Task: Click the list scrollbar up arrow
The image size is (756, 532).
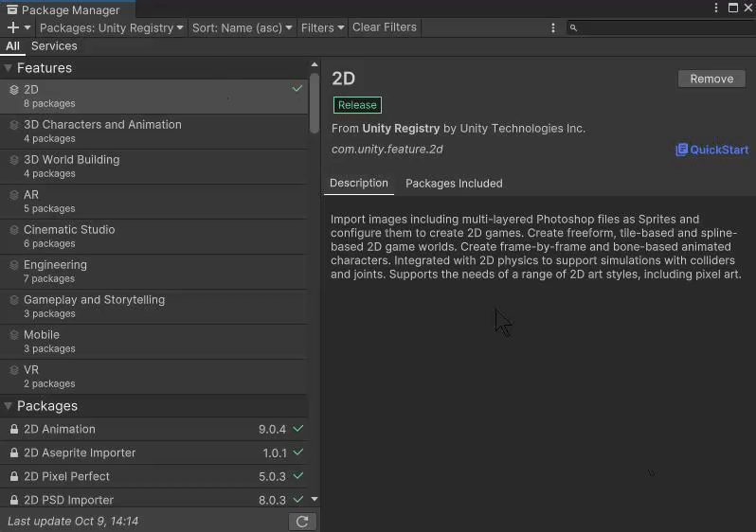Action: [315, 64]
